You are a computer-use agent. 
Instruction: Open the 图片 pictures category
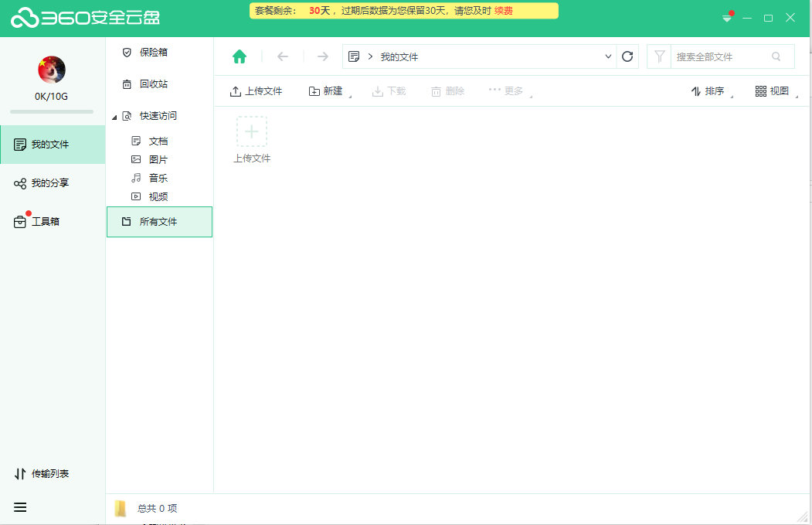(157, 159)
